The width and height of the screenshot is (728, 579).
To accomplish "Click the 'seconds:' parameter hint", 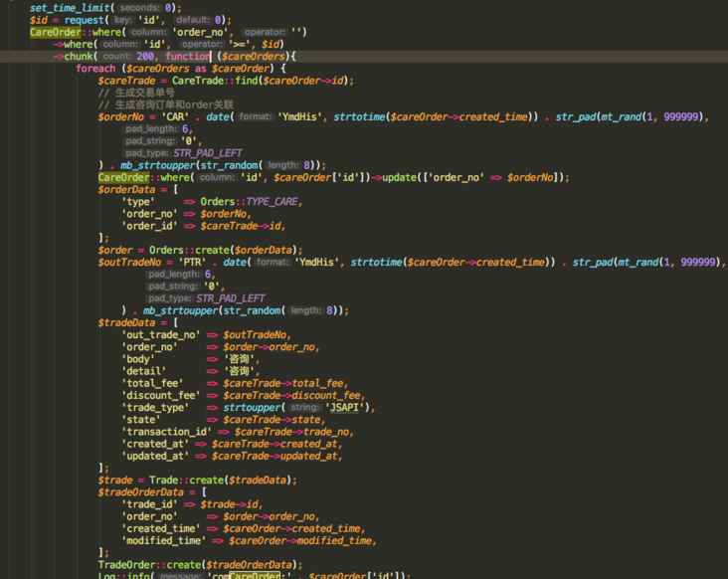I will tap(152, 8).
